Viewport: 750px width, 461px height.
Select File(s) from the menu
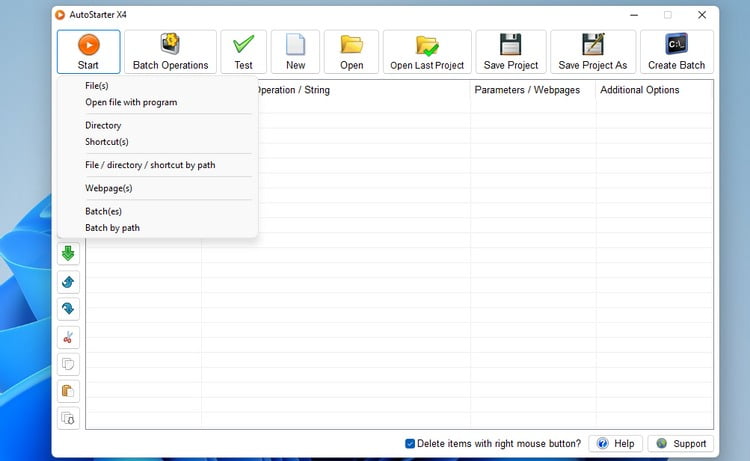coord(157,86)
